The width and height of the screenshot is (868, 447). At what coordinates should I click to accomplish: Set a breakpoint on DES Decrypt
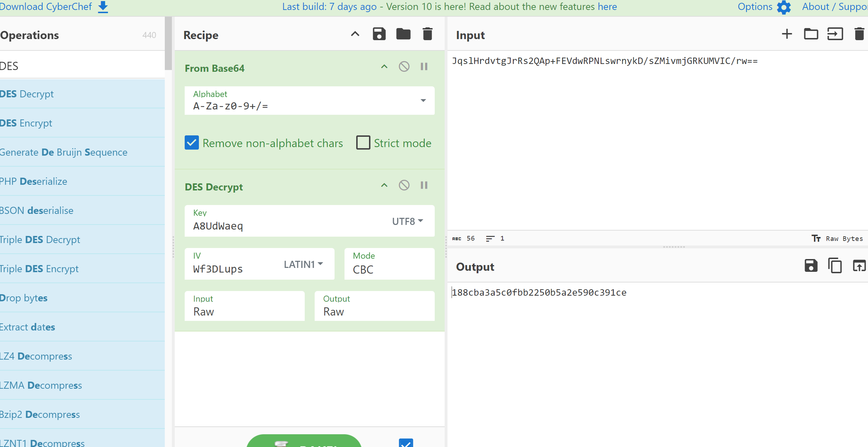pyautogui.click(x=424, y=185)
